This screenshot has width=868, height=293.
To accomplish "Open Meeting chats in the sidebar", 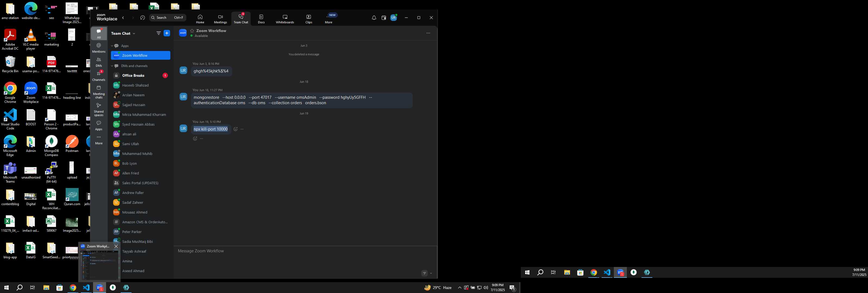I will pyautogui.click(x=99, y=92).
